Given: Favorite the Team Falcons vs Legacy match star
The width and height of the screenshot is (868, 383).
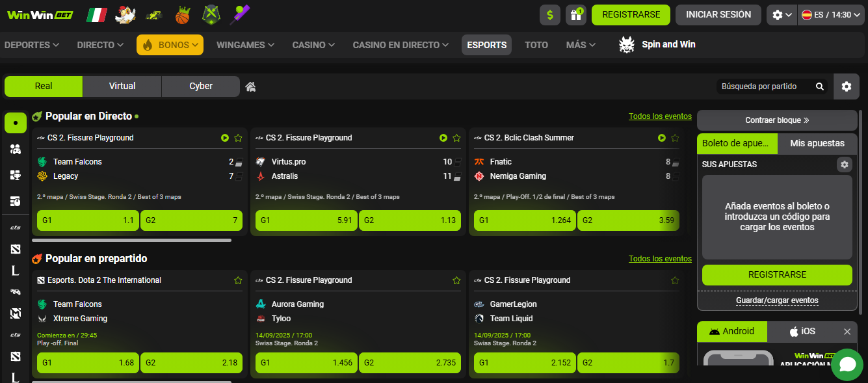Looking at the screenshot, I should point(238,138).
